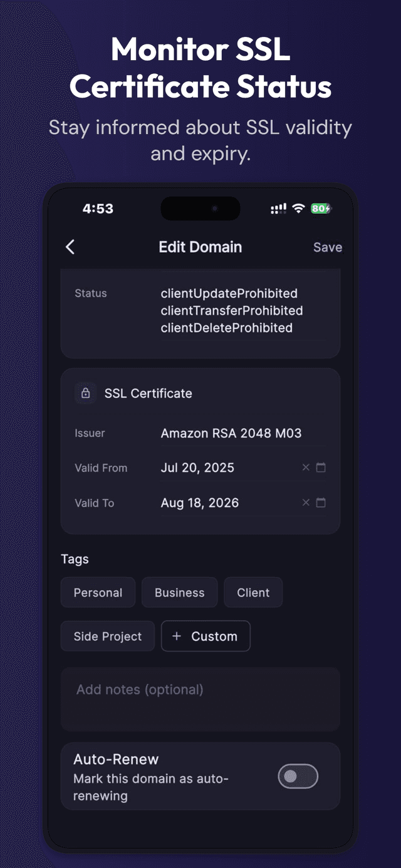
Task: Tap the clock showing 4:53
Action: pos(98,208)
